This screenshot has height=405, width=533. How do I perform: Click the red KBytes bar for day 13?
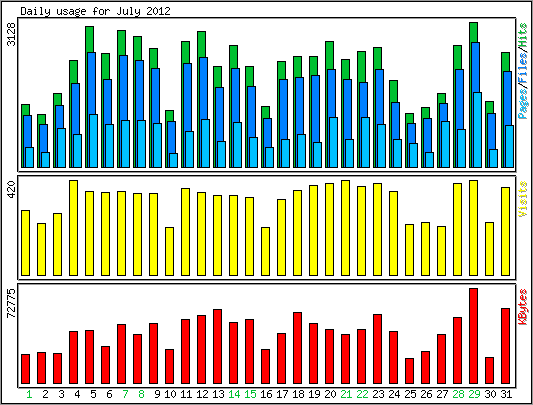coord(218,347)
